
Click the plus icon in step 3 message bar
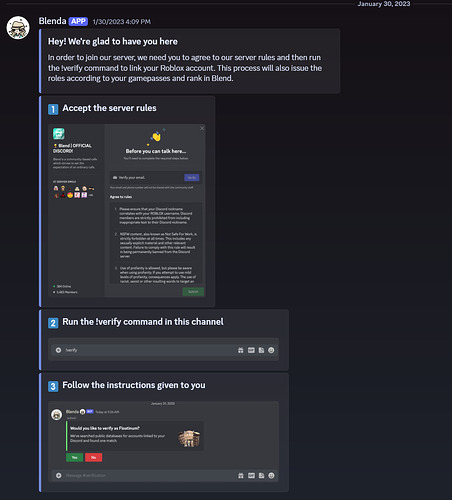[59, 476]
